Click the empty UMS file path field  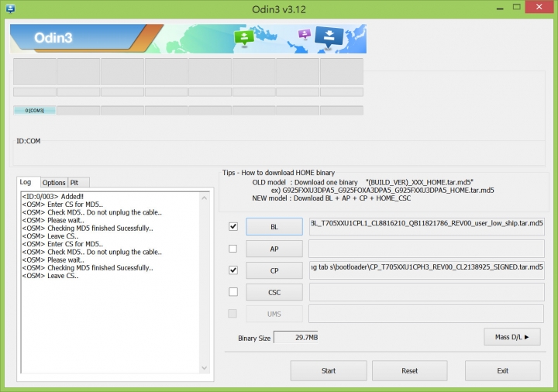click(x=426, y=314)
